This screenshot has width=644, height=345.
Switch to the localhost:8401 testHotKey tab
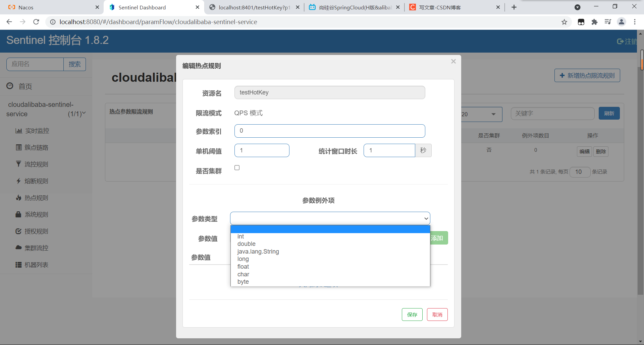[254, 7]
